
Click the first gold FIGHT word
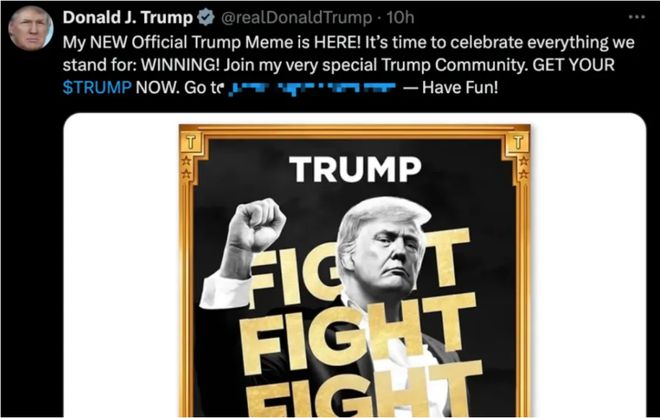(x=359, y=266)
